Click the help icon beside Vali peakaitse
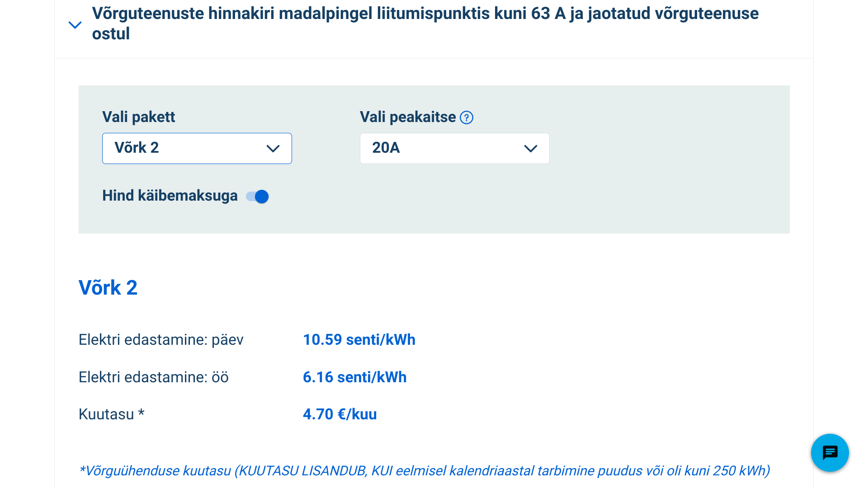 coord(467,117)
